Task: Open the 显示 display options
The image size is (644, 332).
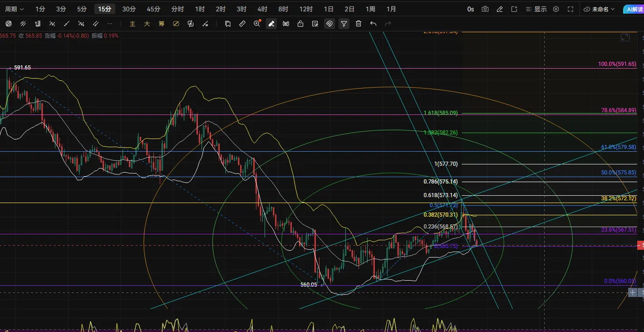Action: click(x=536, y=9)
